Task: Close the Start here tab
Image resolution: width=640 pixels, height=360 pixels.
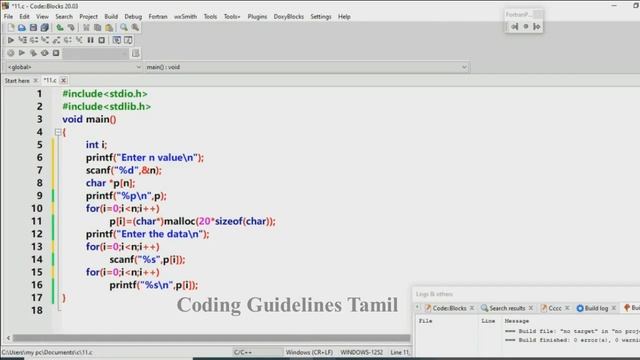Action: [x=36, y=80]
